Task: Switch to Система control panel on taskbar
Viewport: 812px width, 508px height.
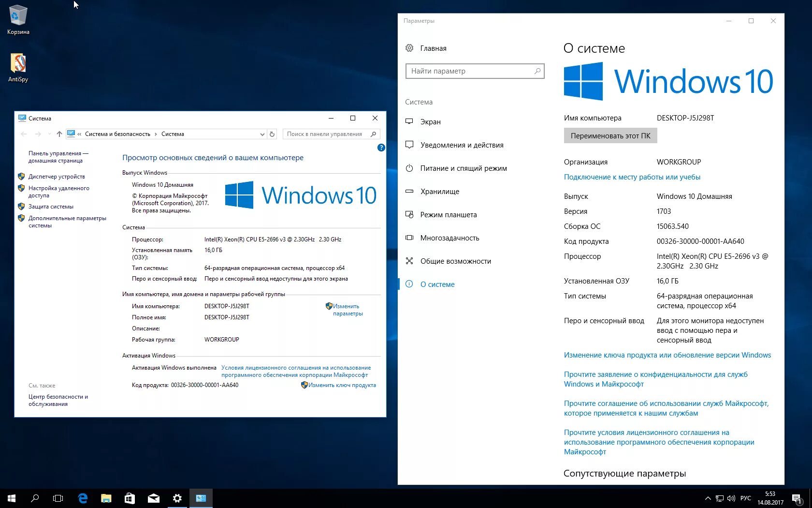Action: [x=201, y=498]
